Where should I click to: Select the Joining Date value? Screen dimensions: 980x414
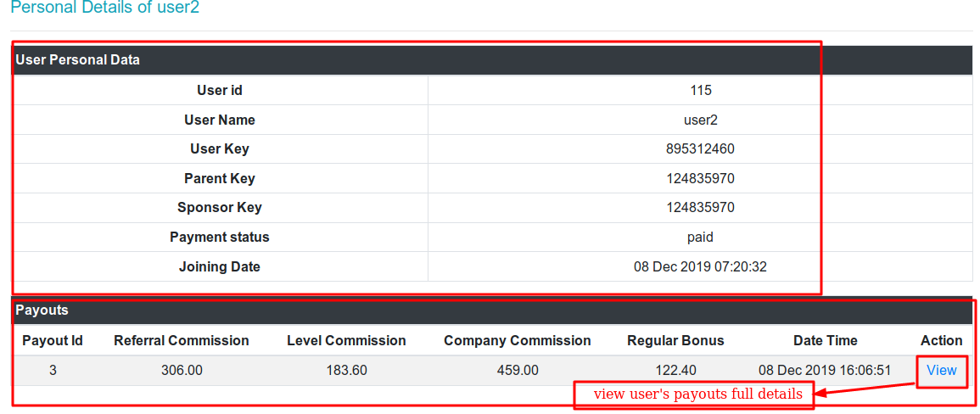[x=700, y=267]
